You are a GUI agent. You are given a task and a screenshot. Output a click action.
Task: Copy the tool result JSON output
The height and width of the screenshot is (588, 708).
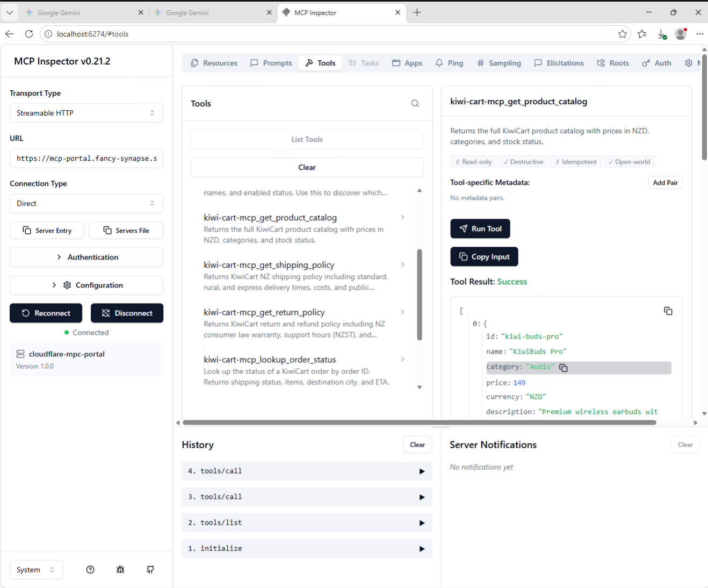pos(668,311)
